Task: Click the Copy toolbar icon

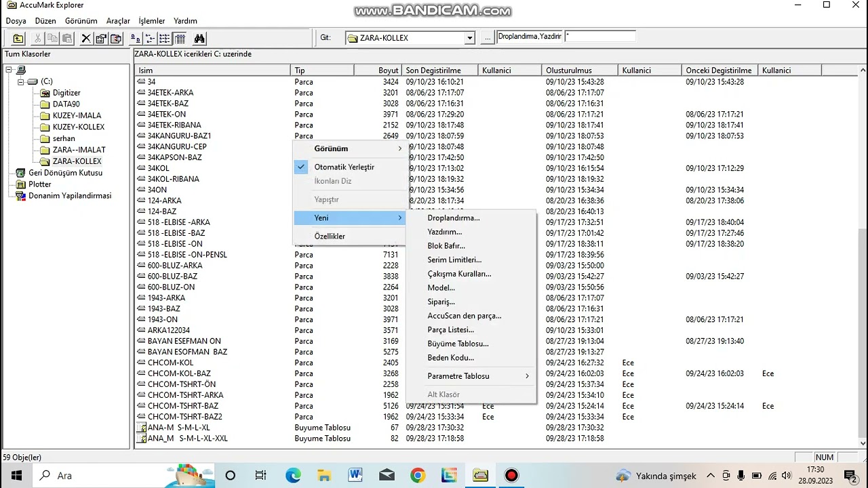Action: (x=52, y=38)
